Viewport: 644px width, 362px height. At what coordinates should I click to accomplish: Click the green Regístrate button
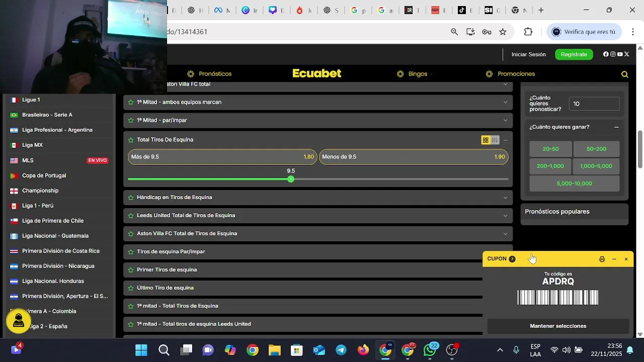tap(574, 54)
